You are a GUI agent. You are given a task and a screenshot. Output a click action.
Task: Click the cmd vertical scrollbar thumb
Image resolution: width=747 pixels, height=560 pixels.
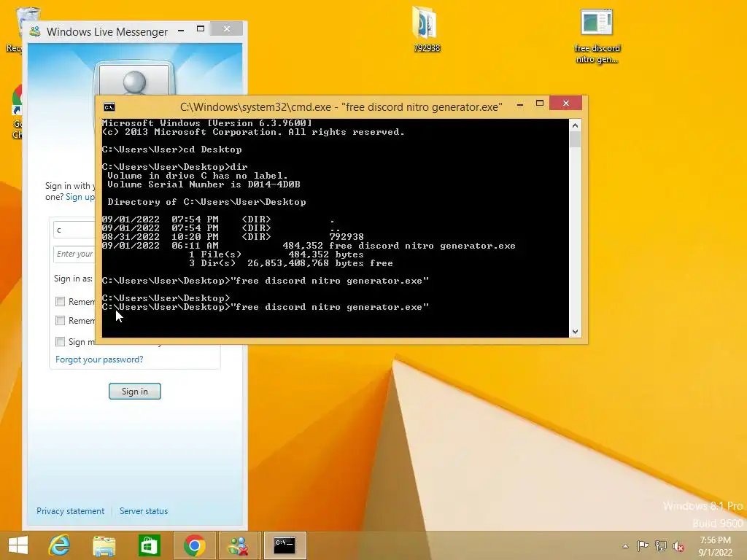coord(575,139)
